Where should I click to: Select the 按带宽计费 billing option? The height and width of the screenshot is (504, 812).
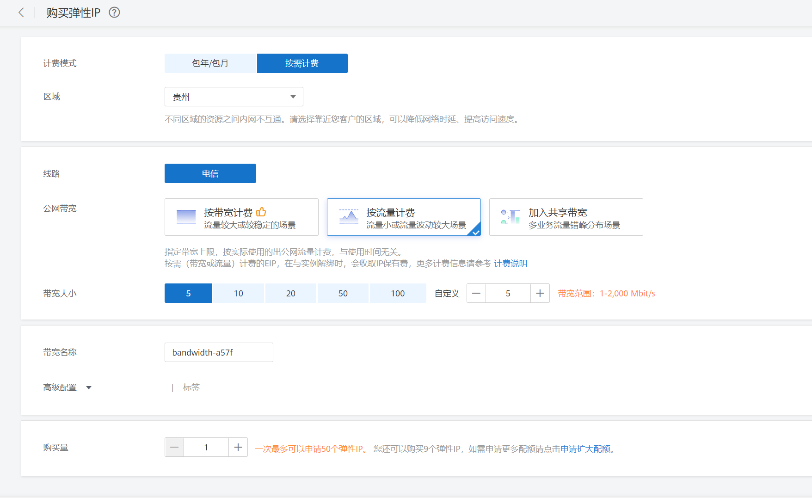coord(241,217)
